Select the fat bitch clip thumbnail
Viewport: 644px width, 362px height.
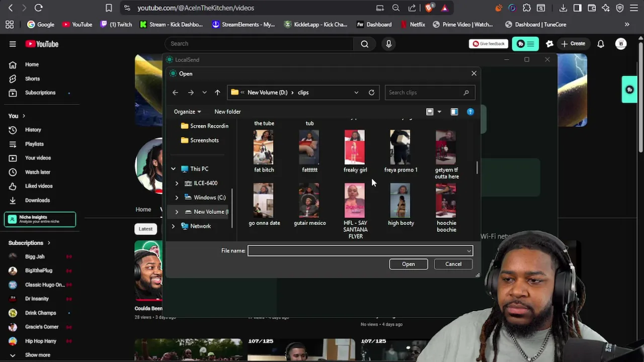tap(264, 147)
